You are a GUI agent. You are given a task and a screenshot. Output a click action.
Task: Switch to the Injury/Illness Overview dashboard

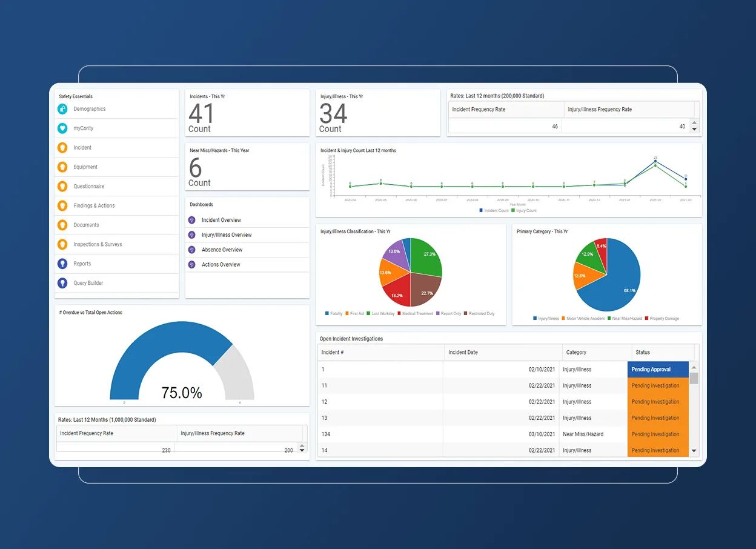point(227,235)
